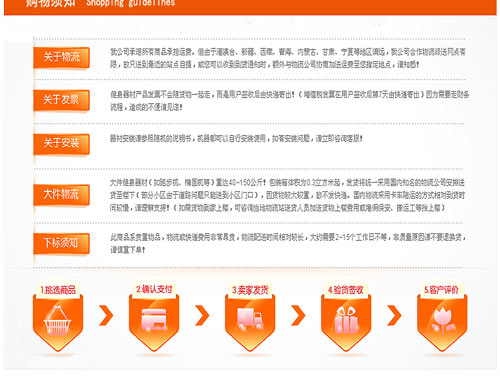The image size is (500, 388).
Task: Click the arrow after the payment card step
Action: (x=202, y=315)
